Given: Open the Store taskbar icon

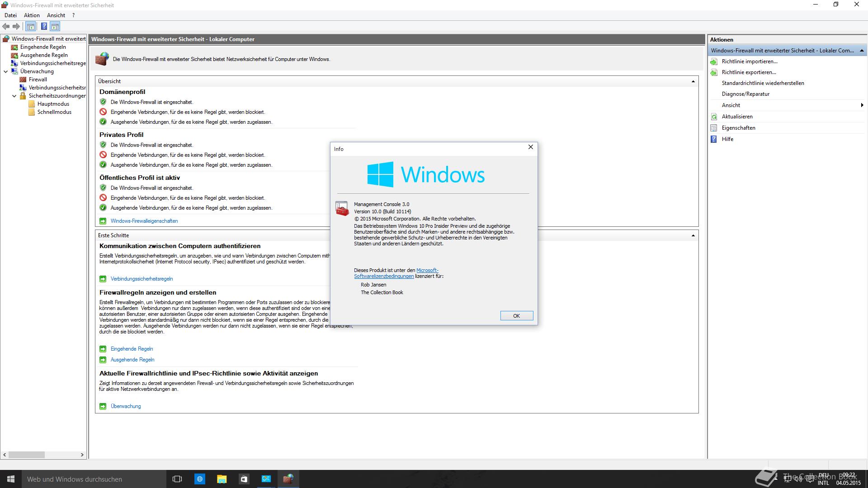Looking at the screenshot, I should 244,479.
